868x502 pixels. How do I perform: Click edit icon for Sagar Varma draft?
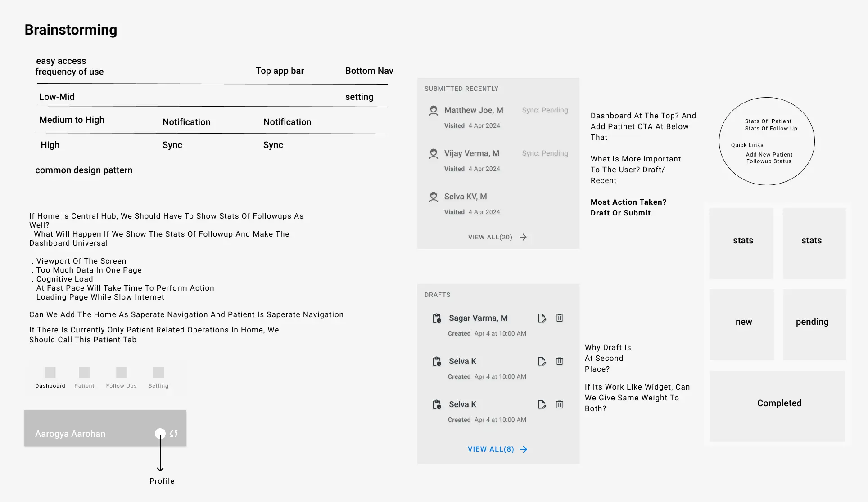(542, 318)
